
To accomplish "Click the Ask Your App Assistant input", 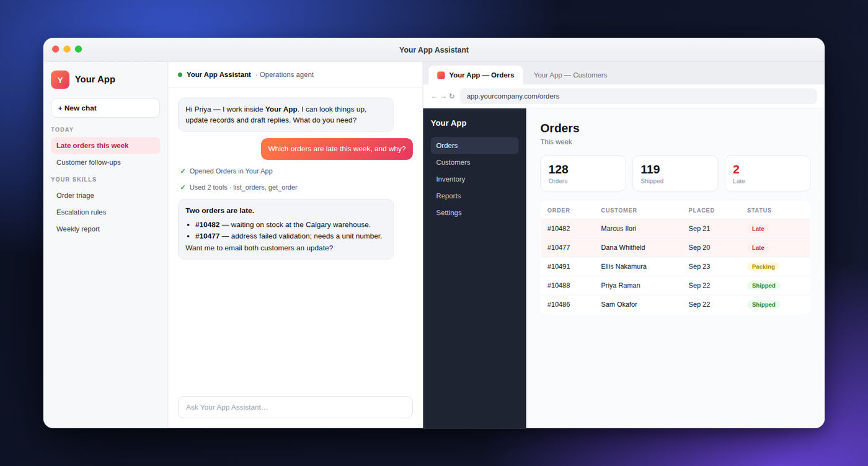I will click(x=295, y=407).
